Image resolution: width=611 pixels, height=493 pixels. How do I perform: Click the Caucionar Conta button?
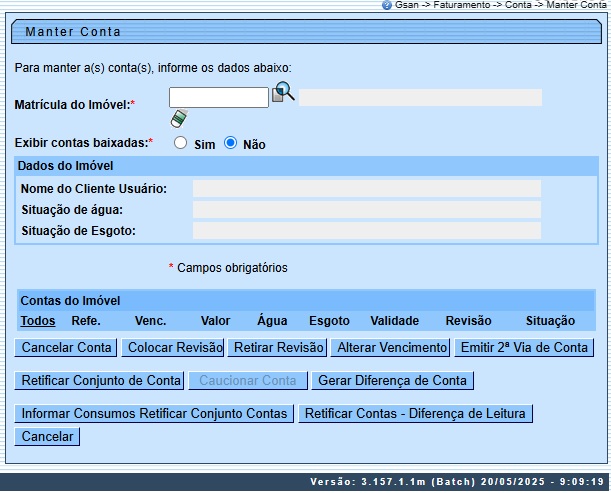248,381
